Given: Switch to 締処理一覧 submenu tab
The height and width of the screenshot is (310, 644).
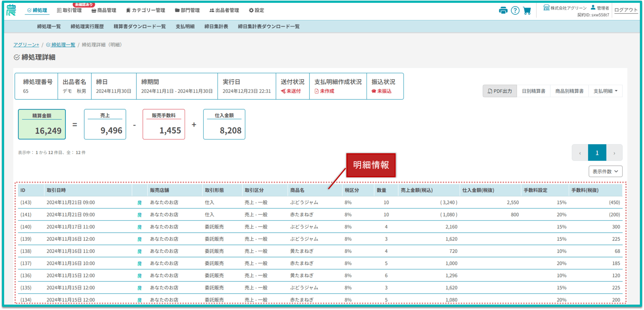Looking at the screenshot, I should 49,26.
